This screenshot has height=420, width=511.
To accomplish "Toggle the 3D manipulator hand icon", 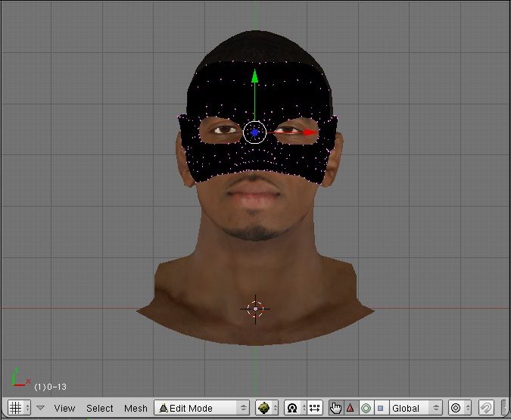I will tap(336, 408).
